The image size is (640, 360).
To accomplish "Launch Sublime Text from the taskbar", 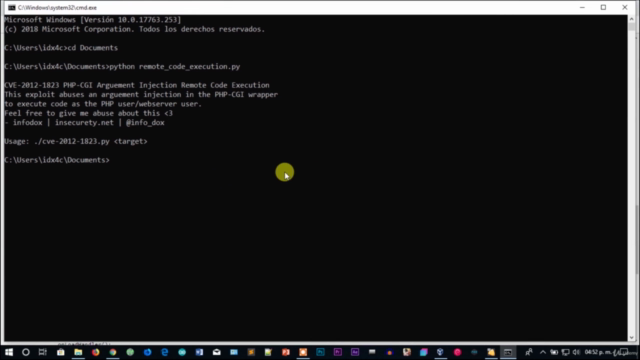I will click(251, 352).
